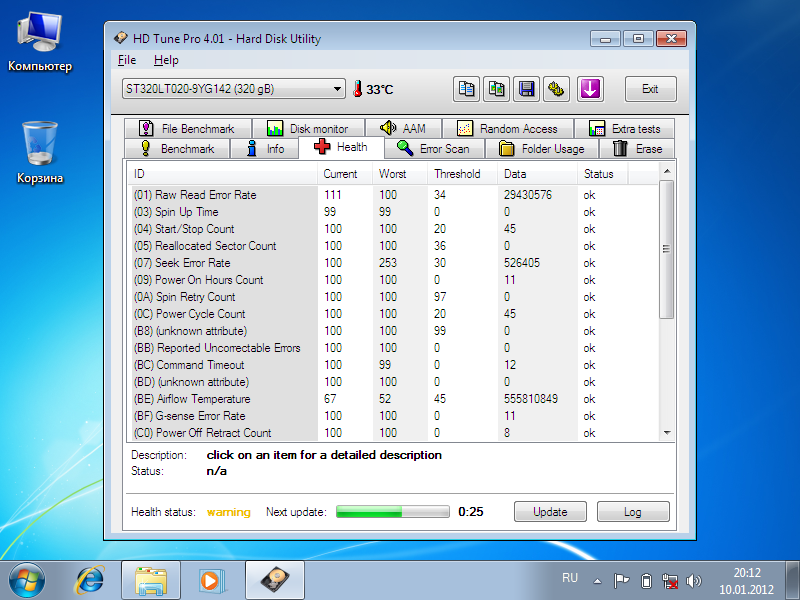Click the volume speaker icon in tray
This screenshot has width=800, height=600.
coord(695,580)
